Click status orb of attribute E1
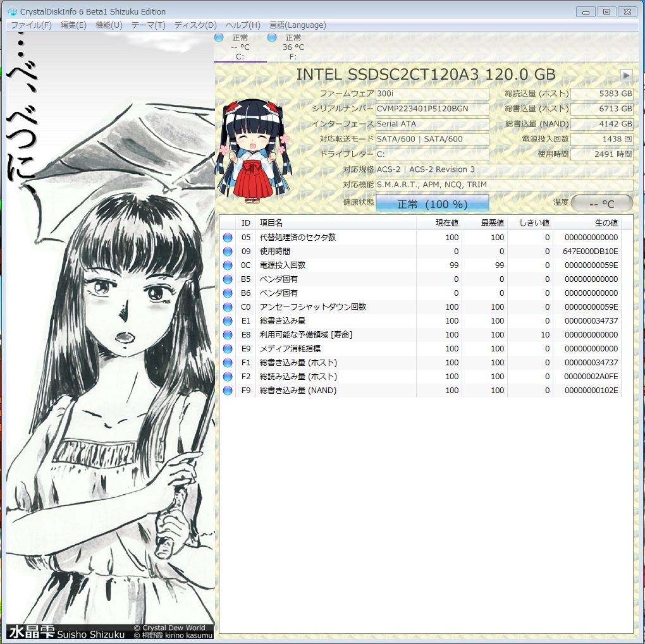Screen dimensions: 645x644 pyautogui.click(x=228, y=321)
